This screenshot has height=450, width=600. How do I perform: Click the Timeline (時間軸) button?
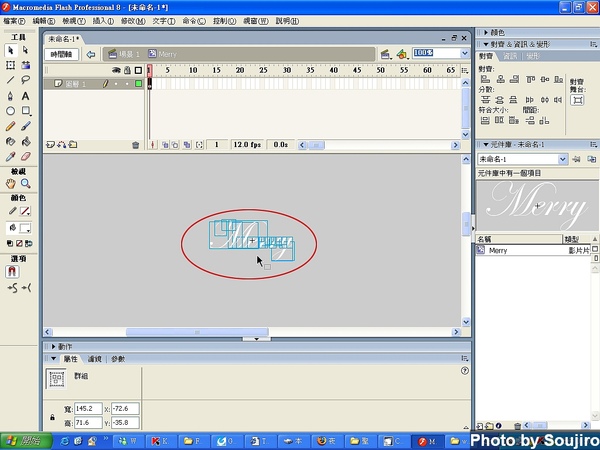pos(62,54)
